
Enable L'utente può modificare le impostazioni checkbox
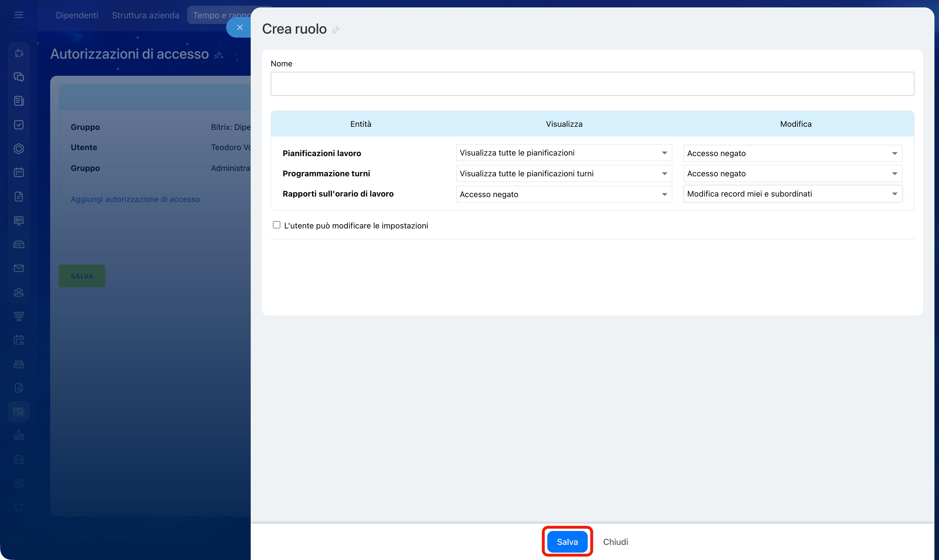(277, 225)
